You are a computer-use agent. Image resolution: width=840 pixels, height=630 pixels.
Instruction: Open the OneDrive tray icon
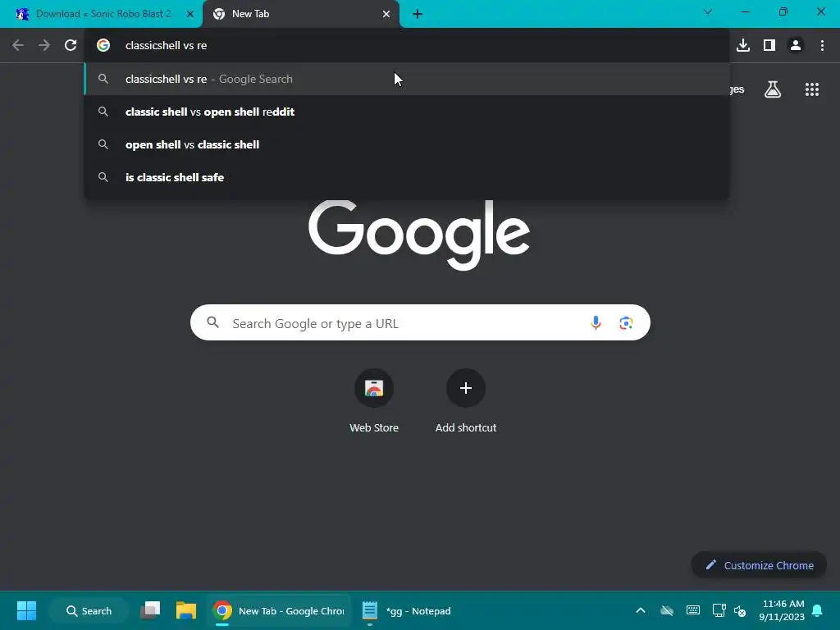[x=666, y=610]
